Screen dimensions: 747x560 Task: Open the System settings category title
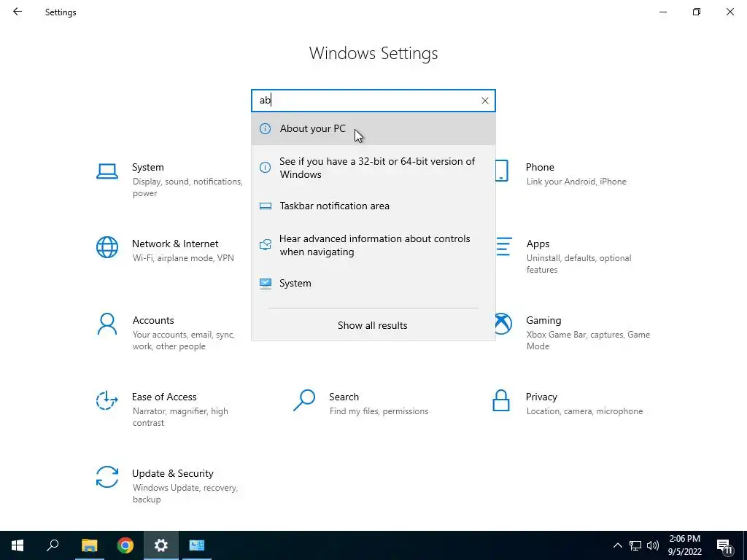point(147,167)
